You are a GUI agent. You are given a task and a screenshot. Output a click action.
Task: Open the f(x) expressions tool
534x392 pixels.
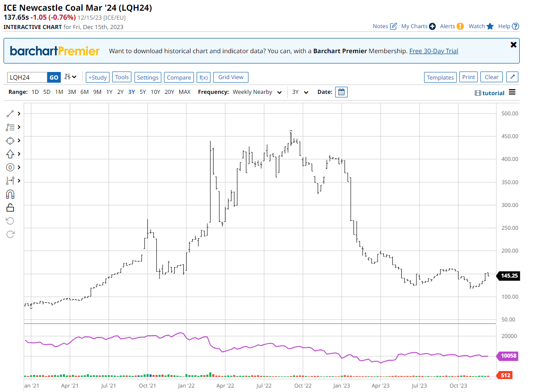pos(203,77)
